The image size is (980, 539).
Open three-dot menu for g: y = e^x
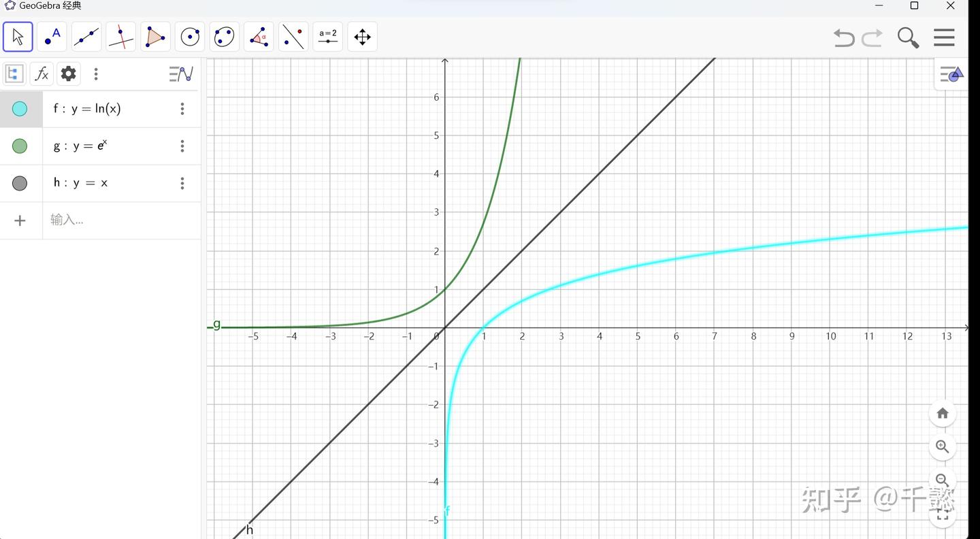tap(182, 146)
